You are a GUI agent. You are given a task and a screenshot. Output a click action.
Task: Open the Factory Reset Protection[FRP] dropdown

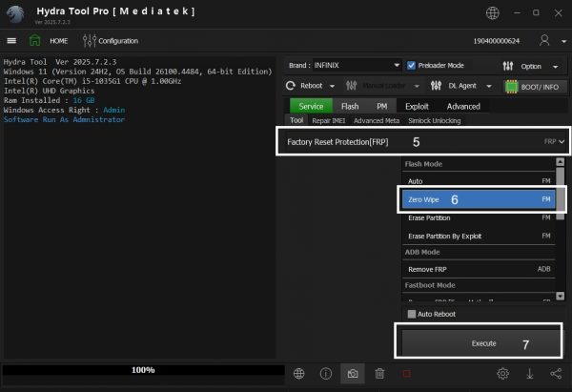click(423, 141)
